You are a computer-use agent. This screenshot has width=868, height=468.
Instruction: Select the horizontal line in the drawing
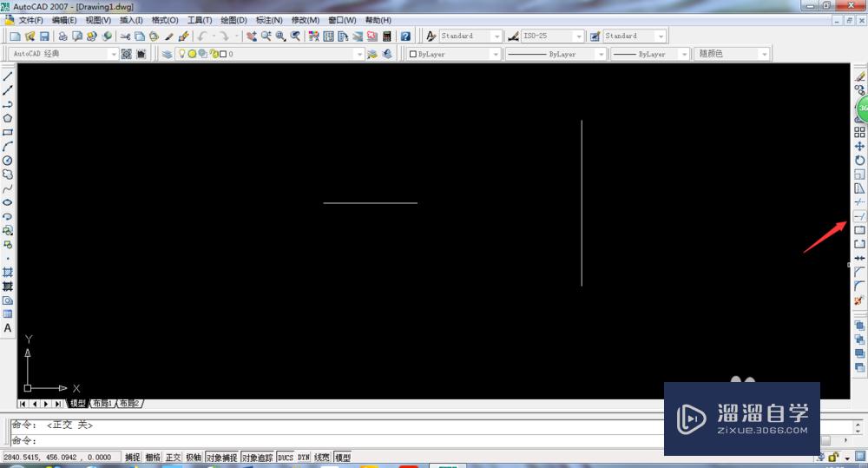pos(371,202)
